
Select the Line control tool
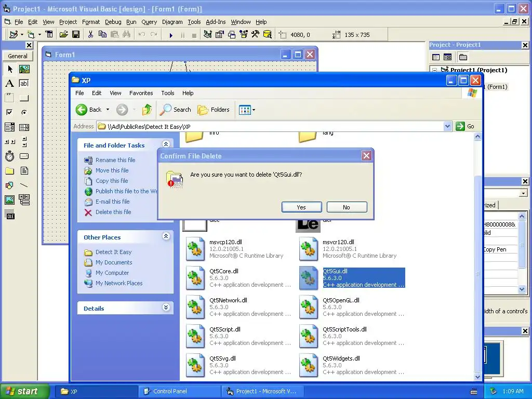(x=24, y=185)
